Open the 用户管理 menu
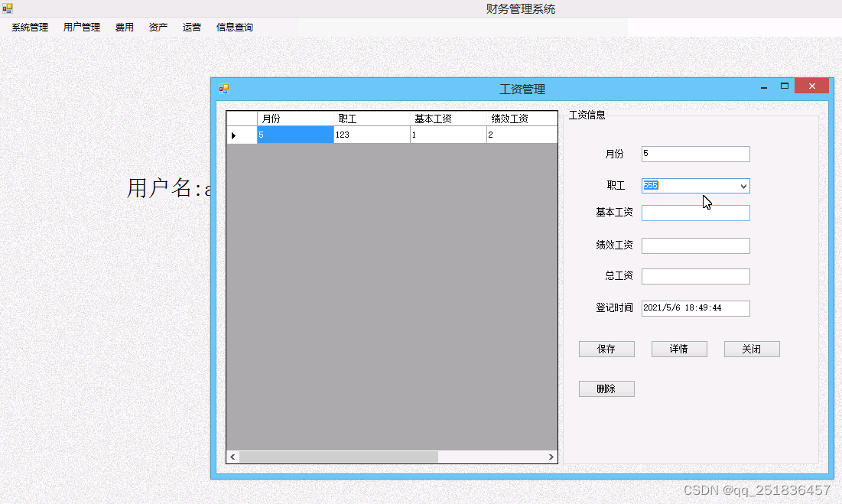Image resolution: width=842 pixels, height=504 pixels. click(81, 27)
